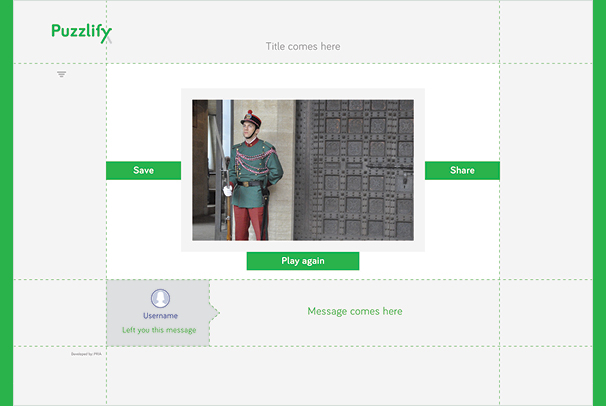Open the Developed by PRIA footer link
This screenshot has width=606, height=406.
pyautogui.click(x=86, y=354)
